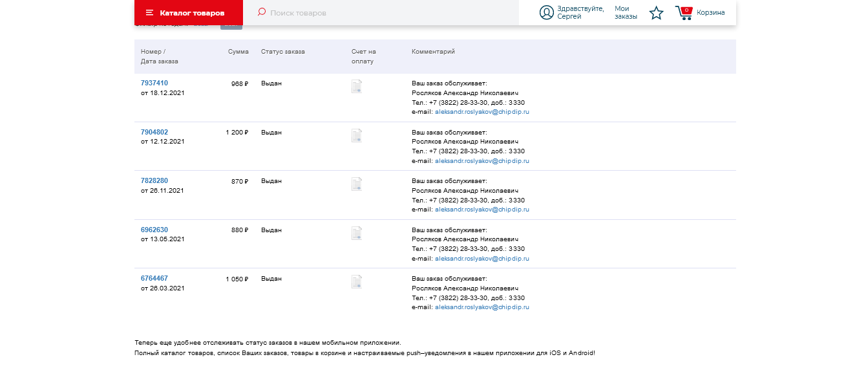This screenshot has width=868, height=379.
Task: Click manager email in first order row
Action: 482,112
